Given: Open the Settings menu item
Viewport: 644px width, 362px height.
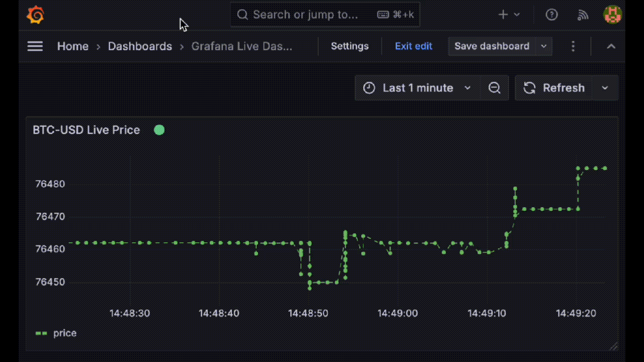Looking at the screenshot, I should tap(350, 46).
